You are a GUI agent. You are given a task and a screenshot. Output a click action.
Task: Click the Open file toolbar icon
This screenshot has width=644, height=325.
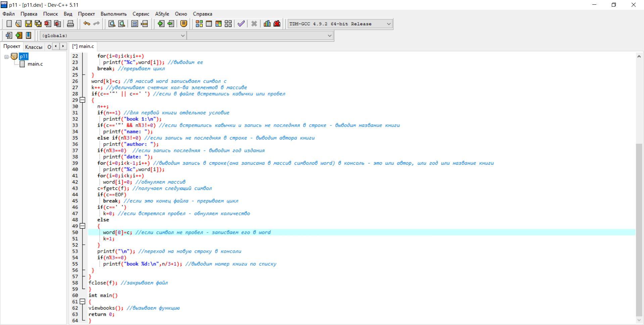coord(18,24)
